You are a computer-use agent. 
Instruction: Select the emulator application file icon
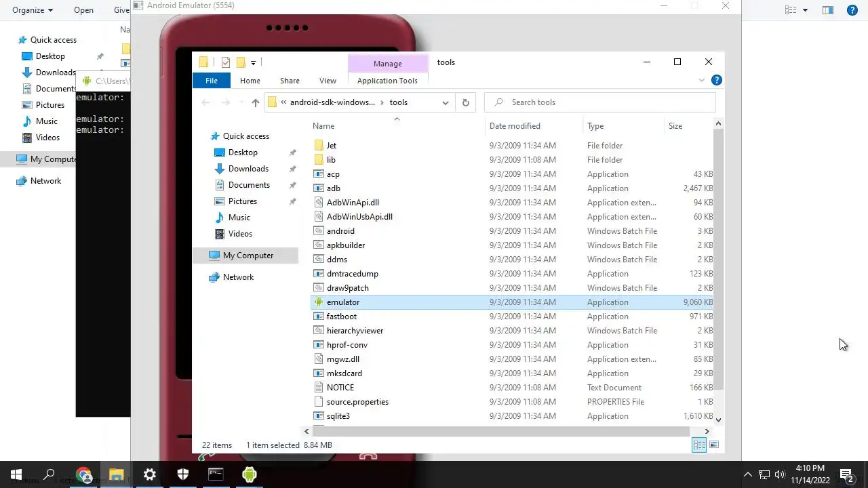319,302
